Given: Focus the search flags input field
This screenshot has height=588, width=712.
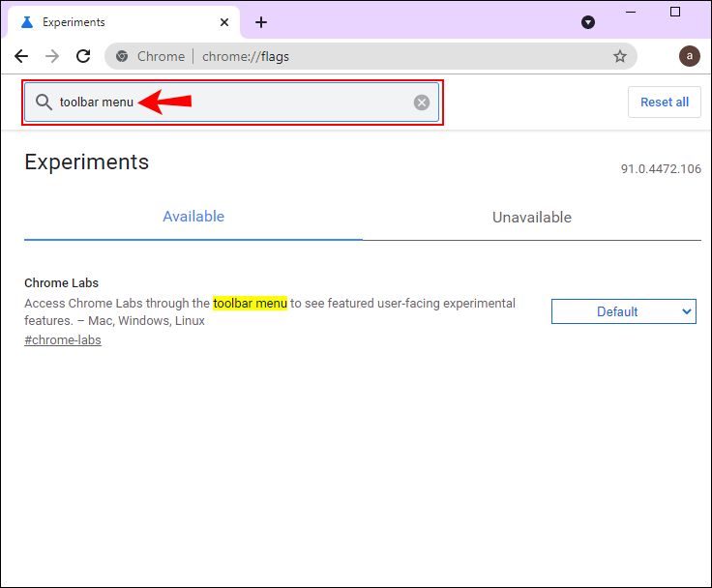Looking at the screenshot, I should click(x=231, y=103).
